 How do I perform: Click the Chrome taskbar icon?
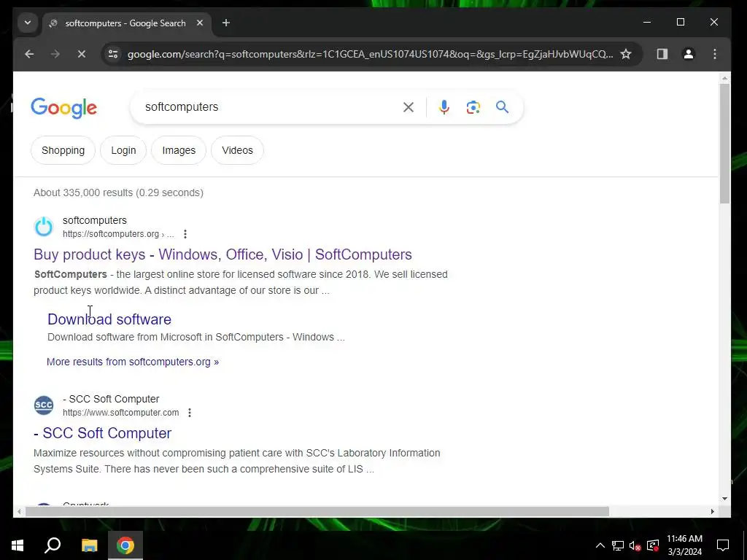tap(125, 545)
